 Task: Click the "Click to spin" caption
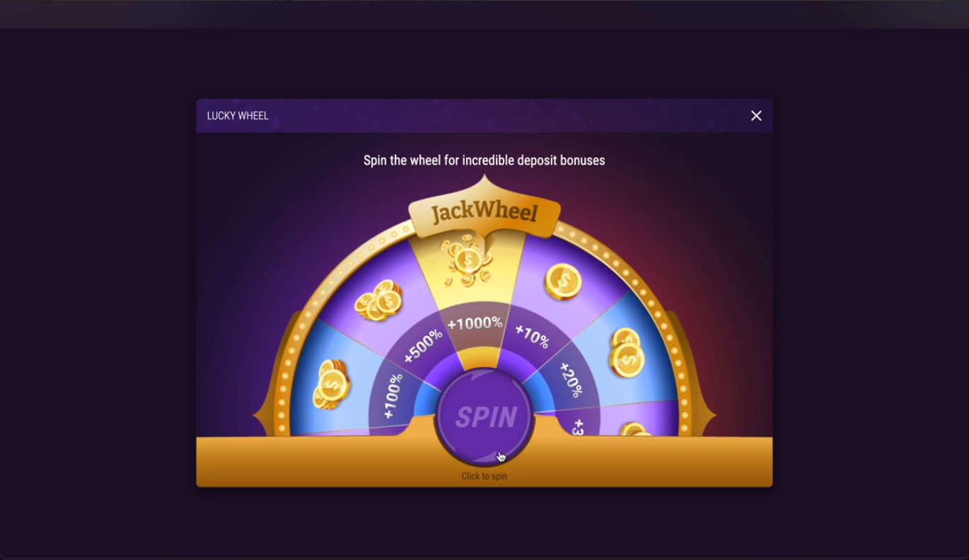pyautogui.click(x=484, y=476)
